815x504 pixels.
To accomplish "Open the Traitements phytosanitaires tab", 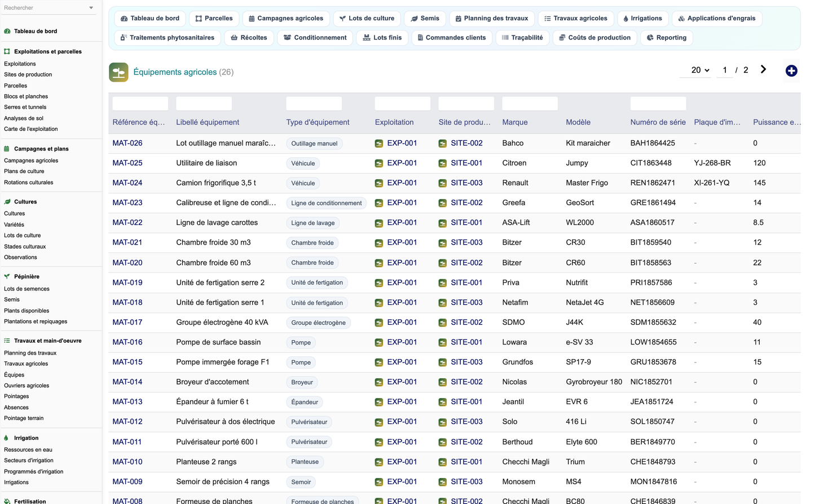I will (x=168, y=38).
